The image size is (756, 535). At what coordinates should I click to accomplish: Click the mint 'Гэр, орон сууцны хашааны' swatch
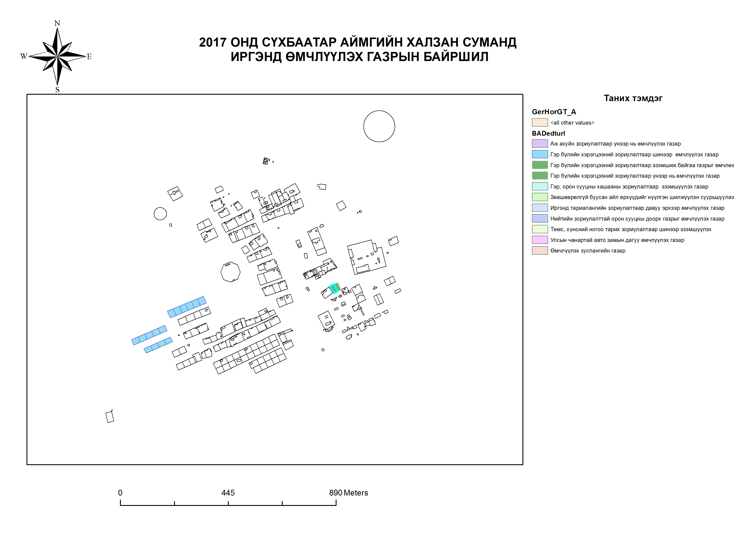click(540, 186)
